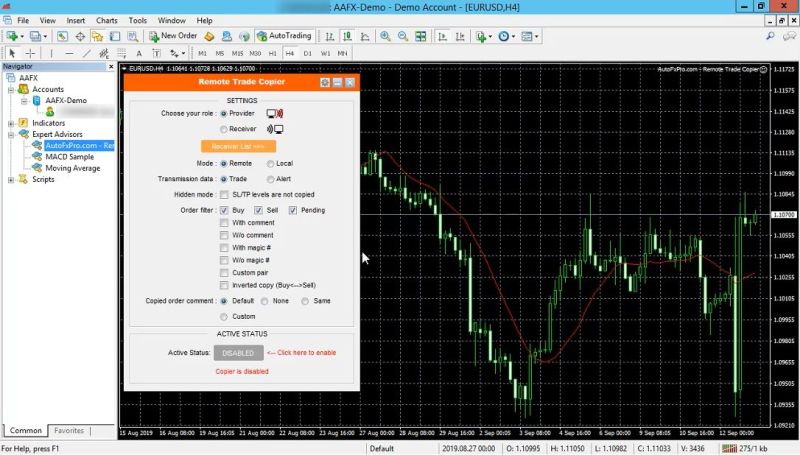Check the Hidden mode SL/TP checkbox
Image resolution: width=800 pixels, height=455 pixels.
[x=224, y=194]
